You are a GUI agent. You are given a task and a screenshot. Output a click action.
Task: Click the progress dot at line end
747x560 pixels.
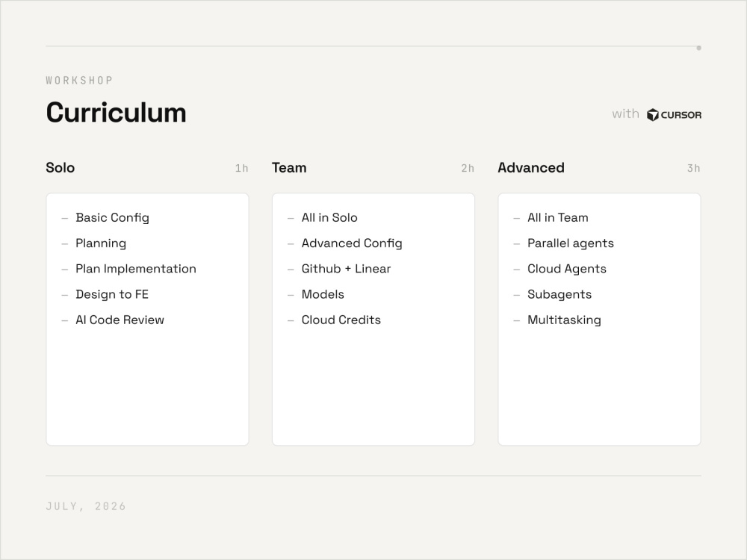699,48
